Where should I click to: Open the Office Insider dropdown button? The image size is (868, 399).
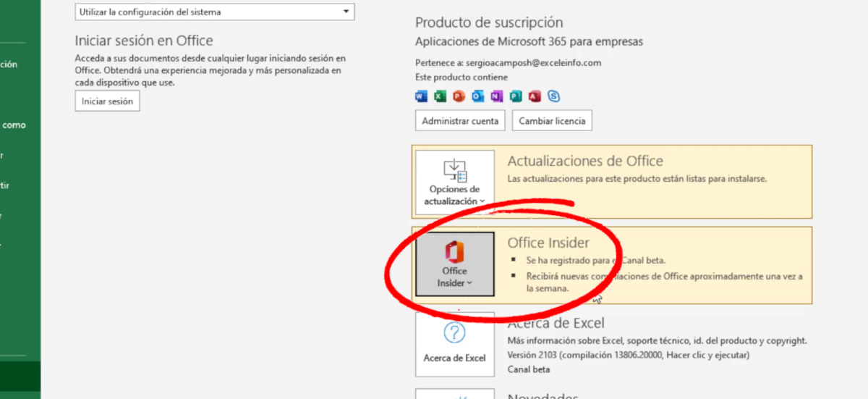click(455, 264)
